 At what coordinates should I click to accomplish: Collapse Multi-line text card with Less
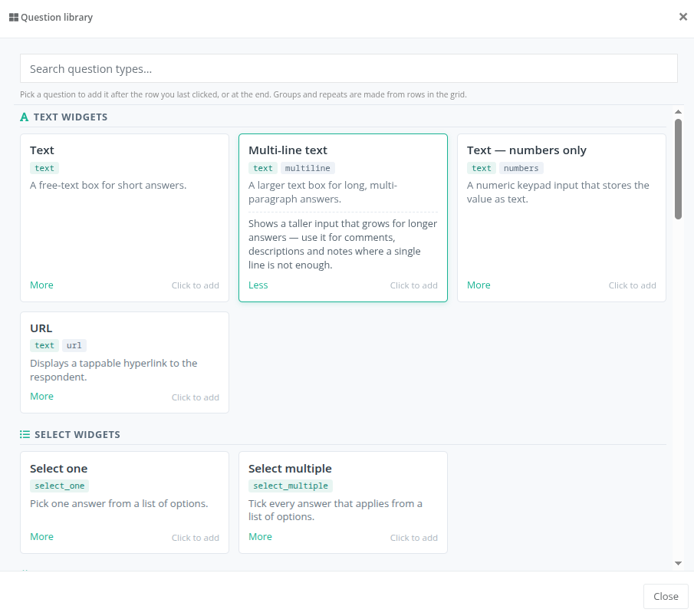[258, 285]
